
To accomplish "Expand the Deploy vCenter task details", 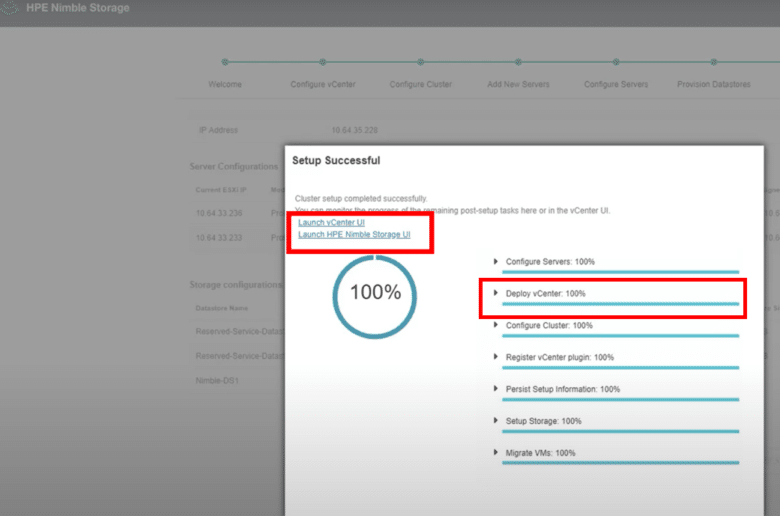I will click(495, 293).
